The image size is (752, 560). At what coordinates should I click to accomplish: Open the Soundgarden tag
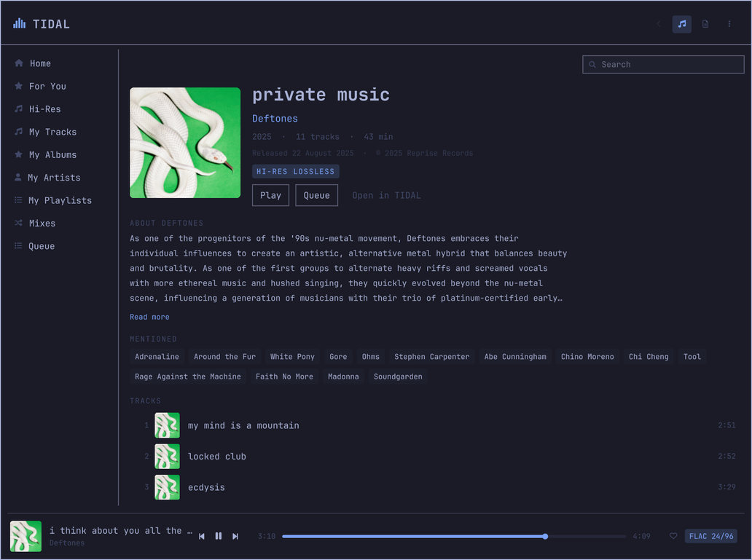coord(398,376)
